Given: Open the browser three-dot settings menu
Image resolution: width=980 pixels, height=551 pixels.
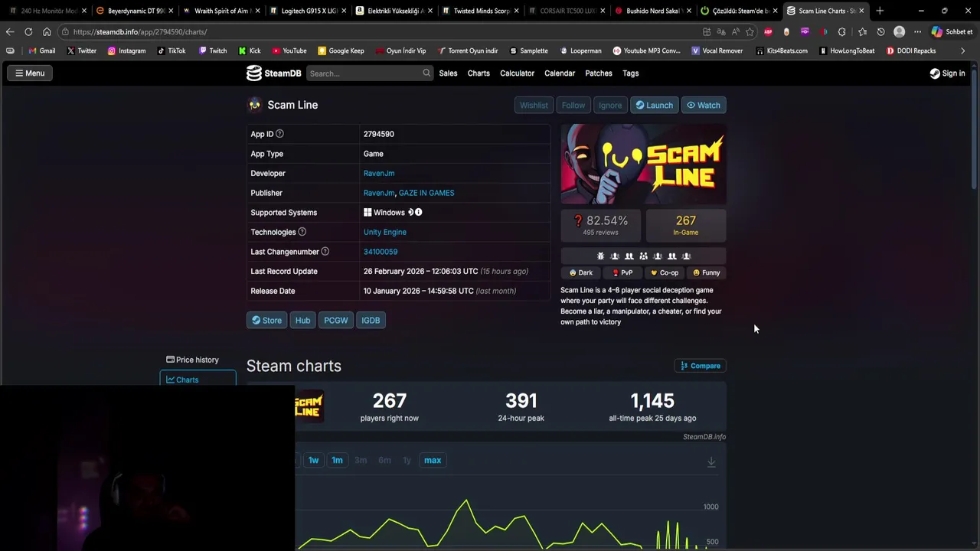Looking at the screenshot, I should (x=917, y=32).
